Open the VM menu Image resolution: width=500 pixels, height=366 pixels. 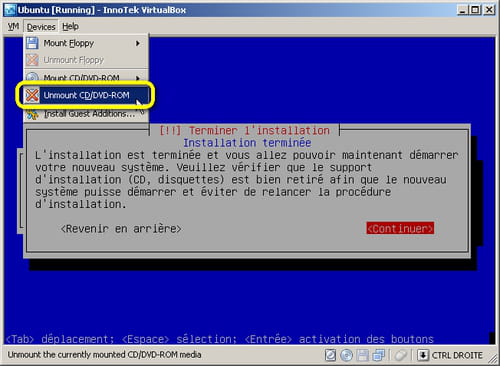click(x=13, y=27)
